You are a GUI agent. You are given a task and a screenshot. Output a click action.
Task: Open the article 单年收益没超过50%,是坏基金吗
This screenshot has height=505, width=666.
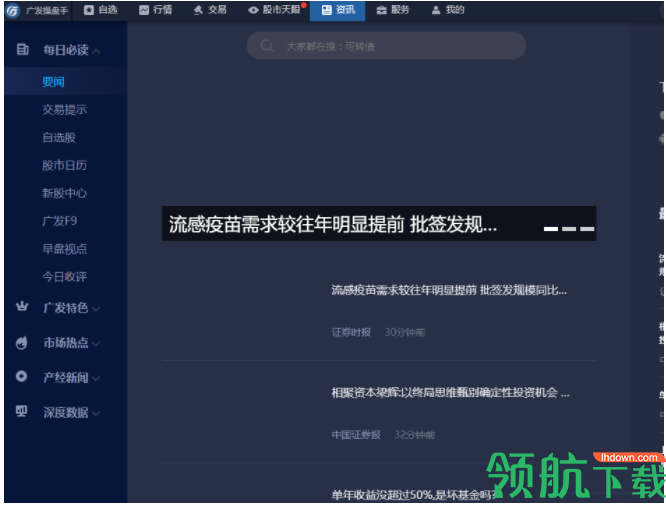click(x=413, y=495)
